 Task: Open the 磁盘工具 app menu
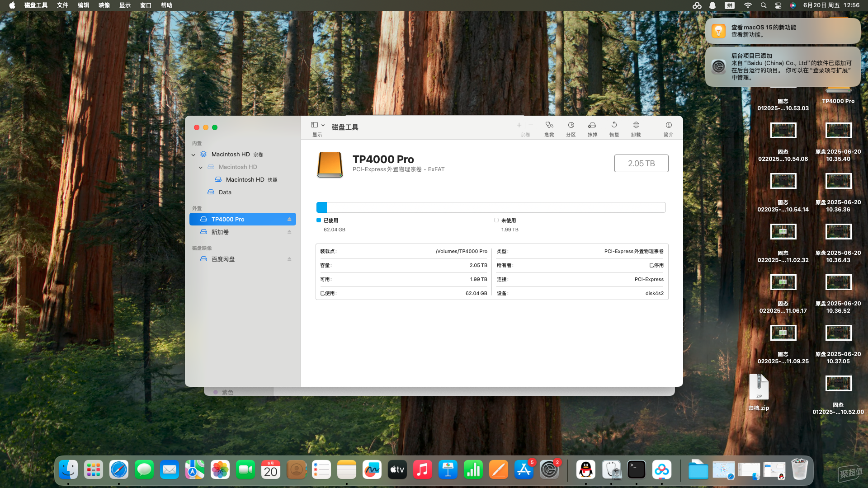tap(36, 5)
